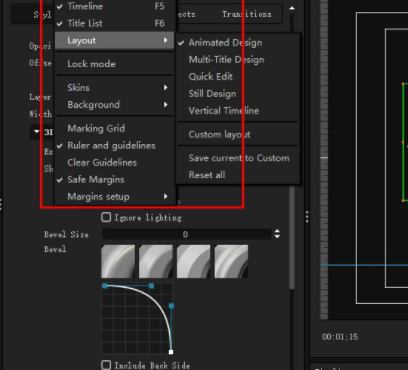Screen dimensions: 408x370
Task: Click the Bevel Size stepper arrows
Action: tap(277, 234)
